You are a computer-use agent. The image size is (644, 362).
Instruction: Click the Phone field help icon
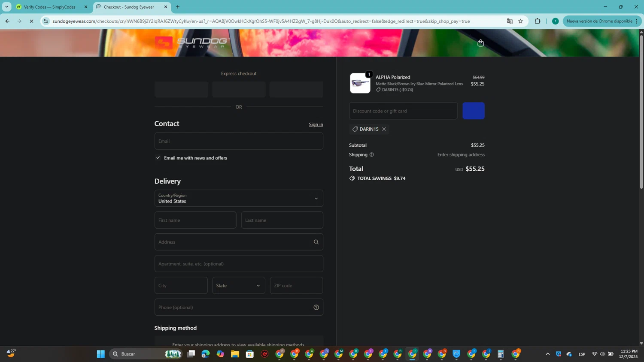(316, 307)
